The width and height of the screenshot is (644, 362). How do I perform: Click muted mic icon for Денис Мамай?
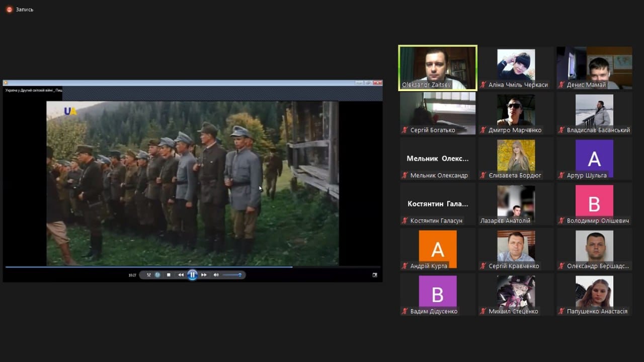coord(561,85)
